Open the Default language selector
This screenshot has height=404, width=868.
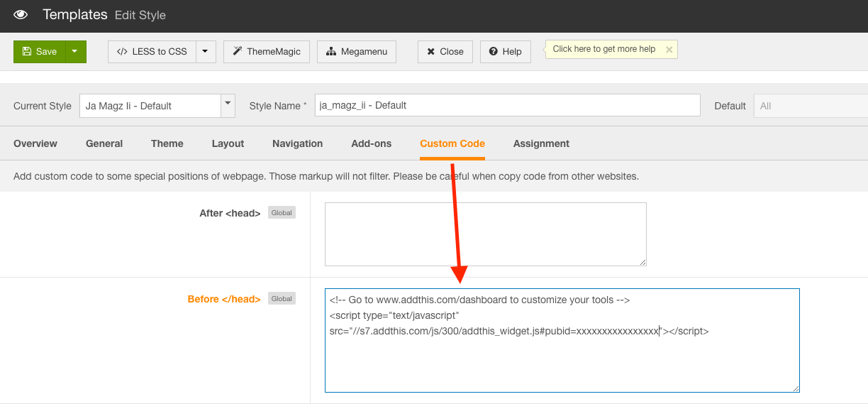(810, 106)
